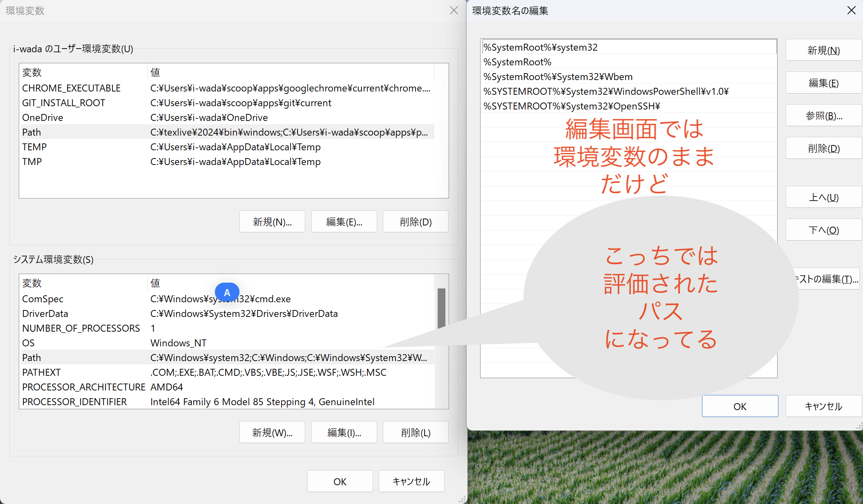863x504 pixels.
Task: Click the 参照(B)... button
Action: point(823,116)
